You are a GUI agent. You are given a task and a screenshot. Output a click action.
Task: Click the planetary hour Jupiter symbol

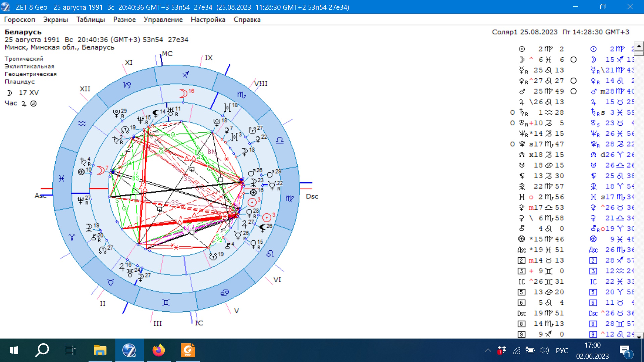tap(24, 104)
